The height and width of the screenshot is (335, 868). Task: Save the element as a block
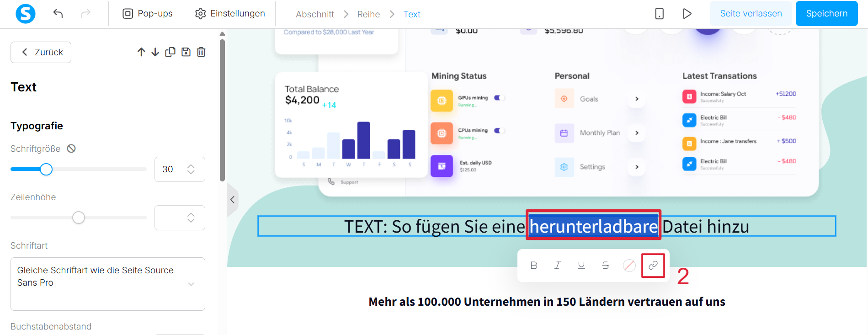[x=186, y=52]
